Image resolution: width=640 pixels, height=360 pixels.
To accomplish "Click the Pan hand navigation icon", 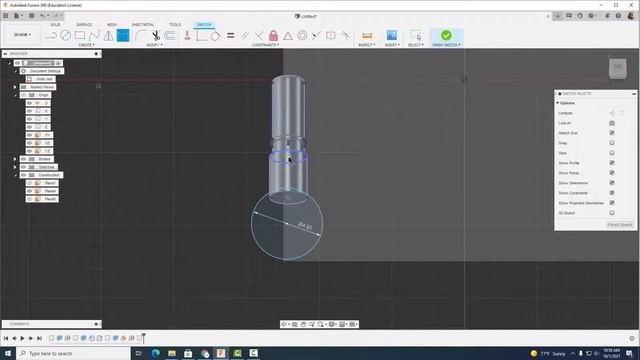I will tap(303, 324).
